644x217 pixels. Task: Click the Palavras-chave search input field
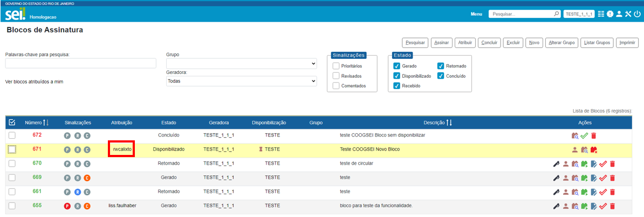tap(81, 64)
